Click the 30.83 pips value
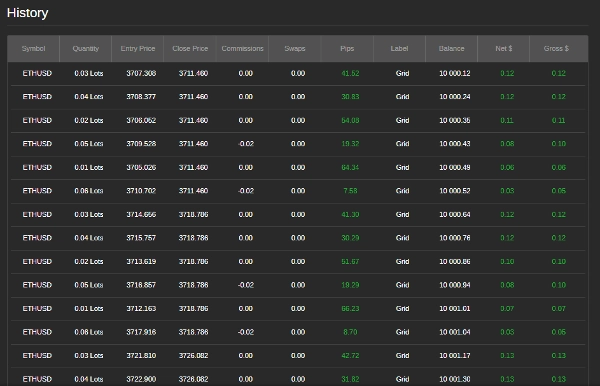 click(350, 97)
